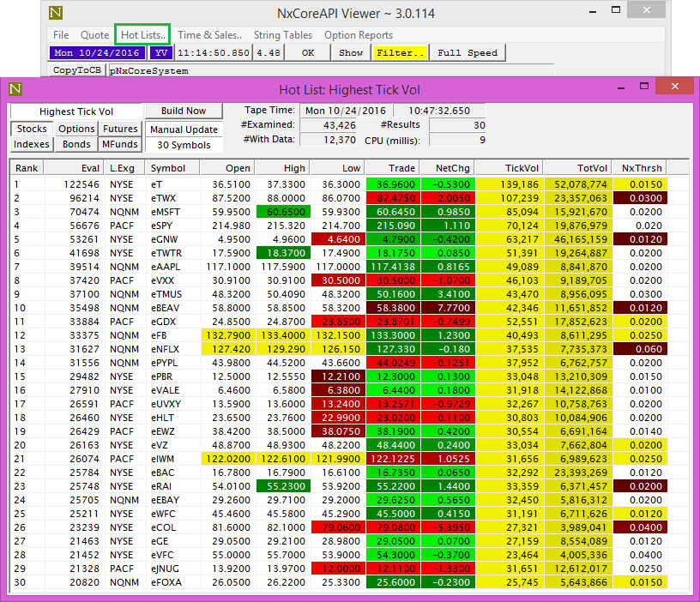
Task: Minimize the Hot List window
Action: pos(621,87)
